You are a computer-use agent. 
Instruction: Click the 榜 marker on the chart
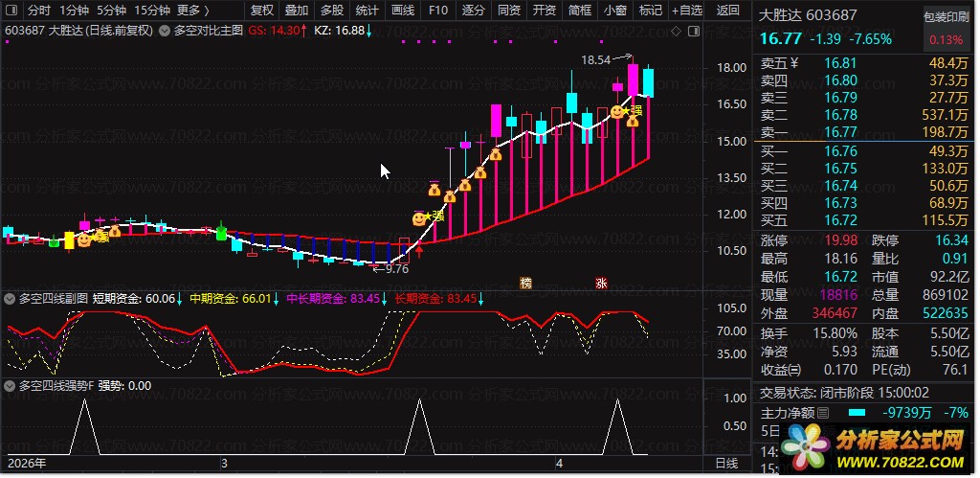525,283
